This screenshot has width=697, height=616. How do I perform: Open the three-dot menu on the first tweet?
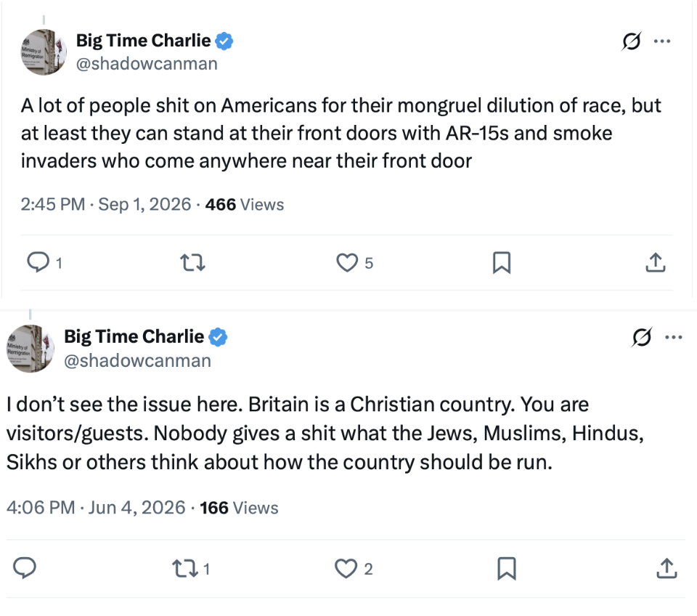coord(662,41)
